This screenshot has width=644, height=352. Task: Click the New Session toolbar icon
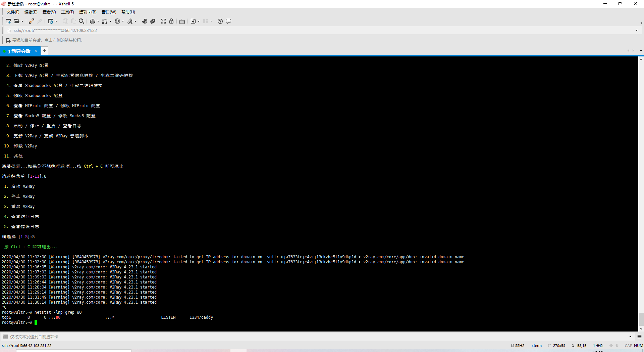click(8, 21)
